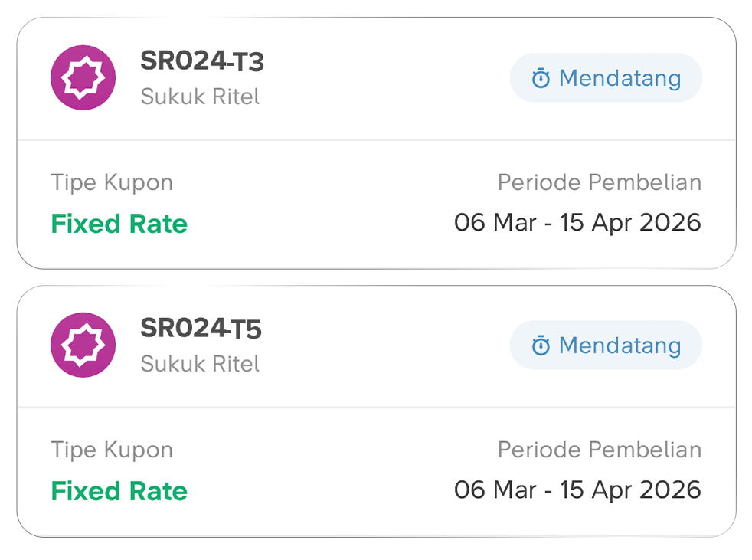Click the purple star icon for SR024-T3
This screenshot has height=560, width=752.
[x=83, y=77]
